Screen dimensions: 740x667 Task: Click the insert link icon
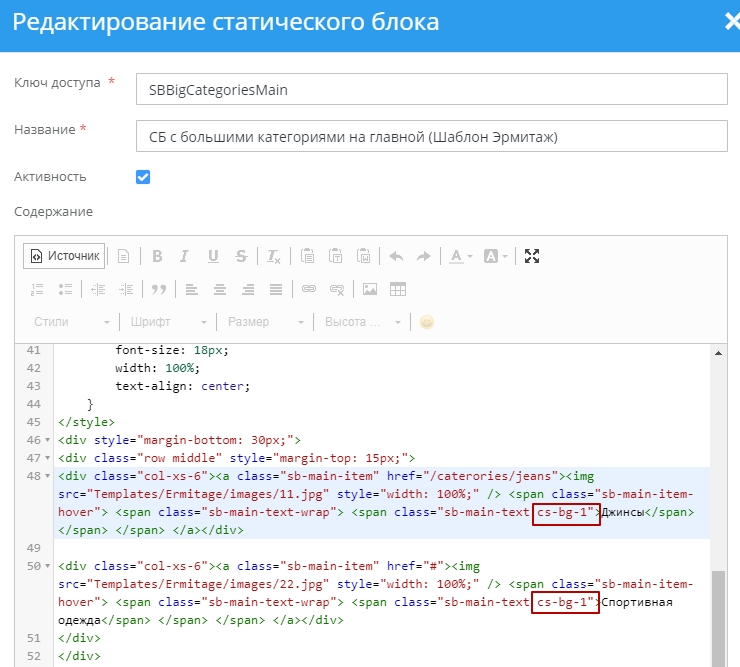coord(309,289)
